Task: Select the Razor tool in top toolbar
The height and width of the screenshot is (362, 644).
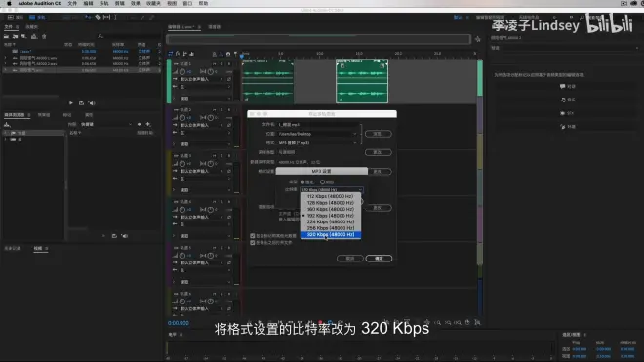Action: click(98, 18)
